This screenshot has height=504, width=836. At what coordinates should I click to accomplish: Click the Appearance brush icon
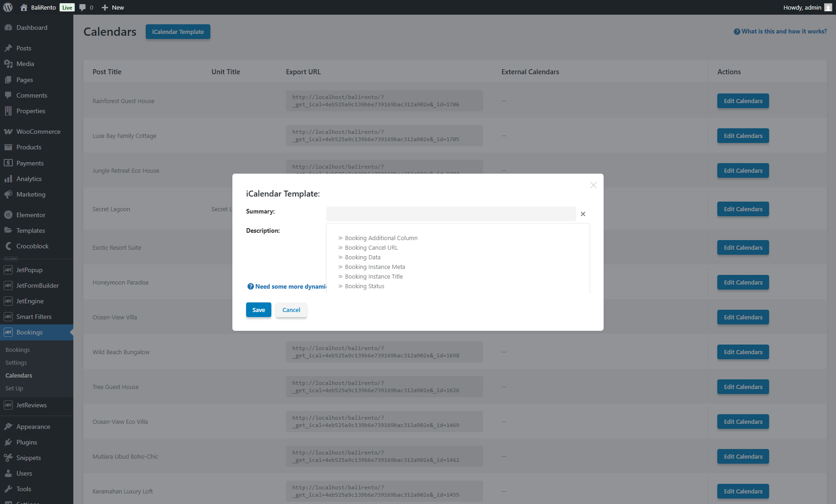[8, 427]
